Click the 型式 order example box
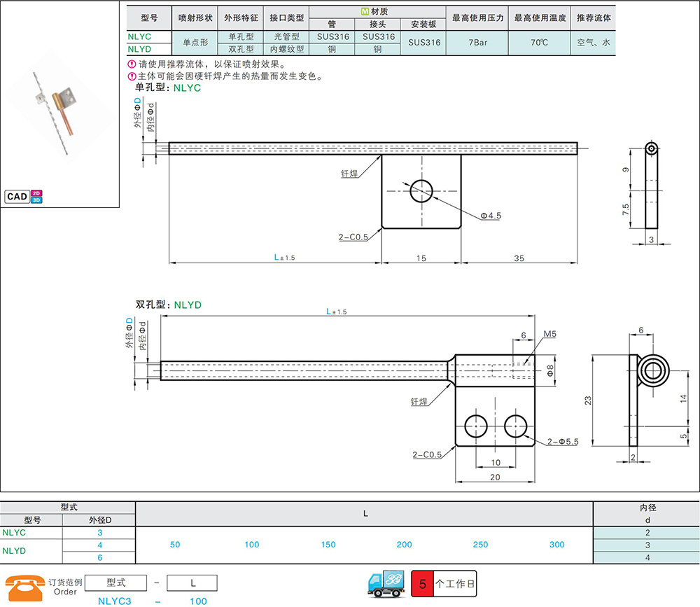 [x=115, y=583]
